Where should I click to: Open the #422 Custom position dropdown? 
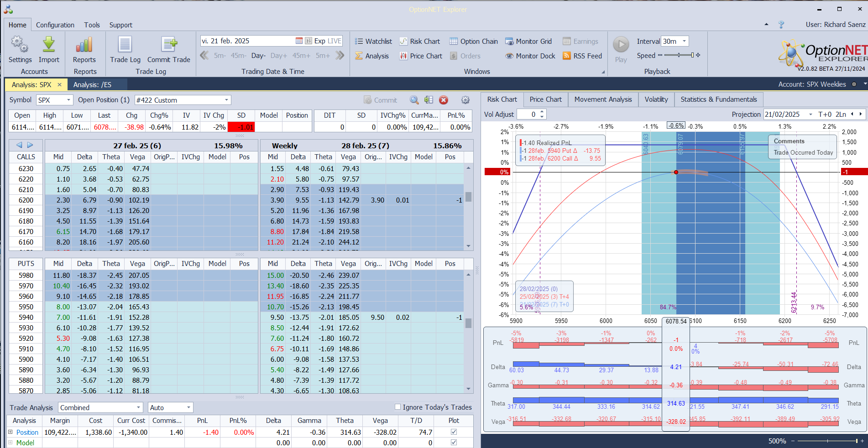[226, 100]
